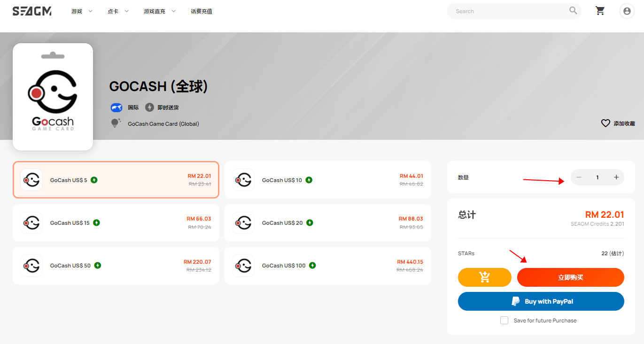Click the 22 (估计) STARs value

point(613,253)
